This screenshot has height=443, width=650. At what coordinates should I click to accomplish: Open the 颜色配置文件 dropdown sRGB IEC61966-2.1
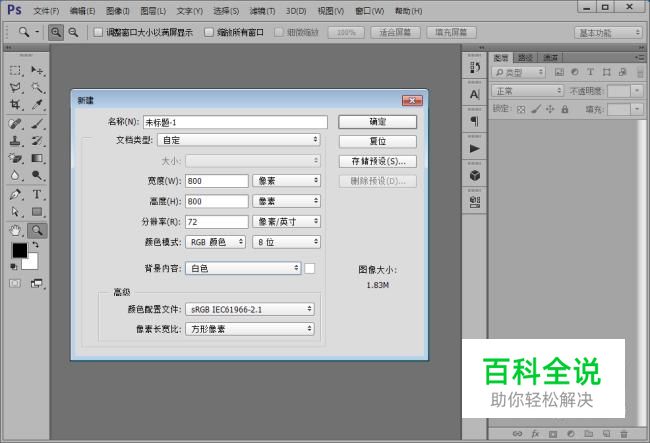tap(250, 309)
